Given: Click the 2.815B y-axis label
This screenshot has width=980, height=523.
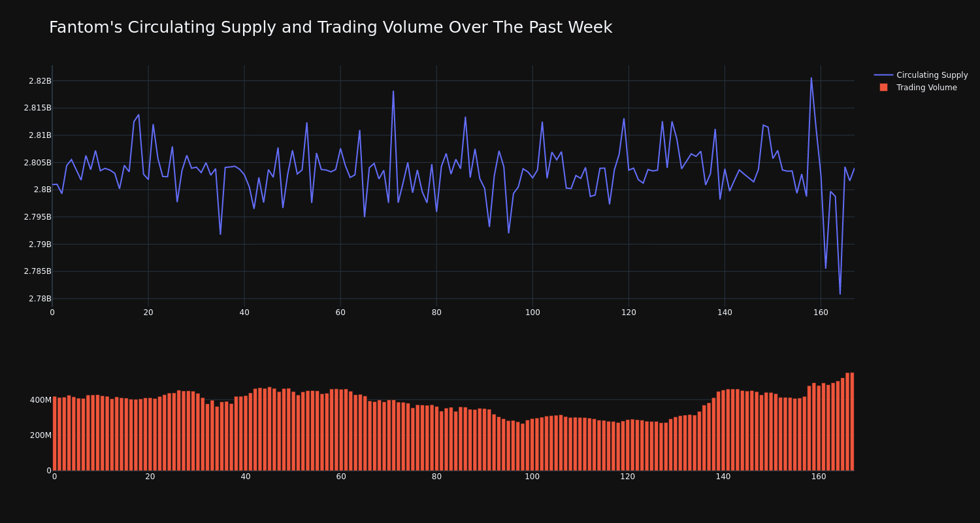Looking at the screenshot, I should (37, 108).
